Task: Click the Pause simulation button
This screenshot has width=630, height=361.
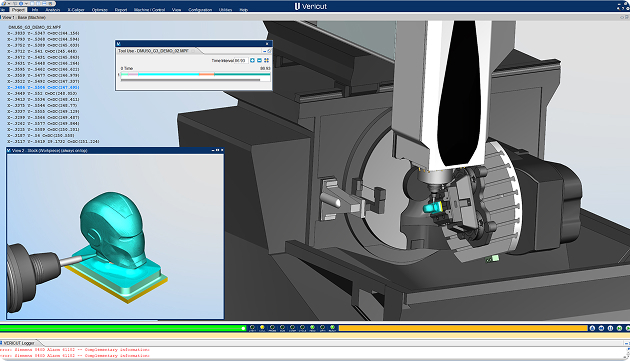Action: click(610, 328)
